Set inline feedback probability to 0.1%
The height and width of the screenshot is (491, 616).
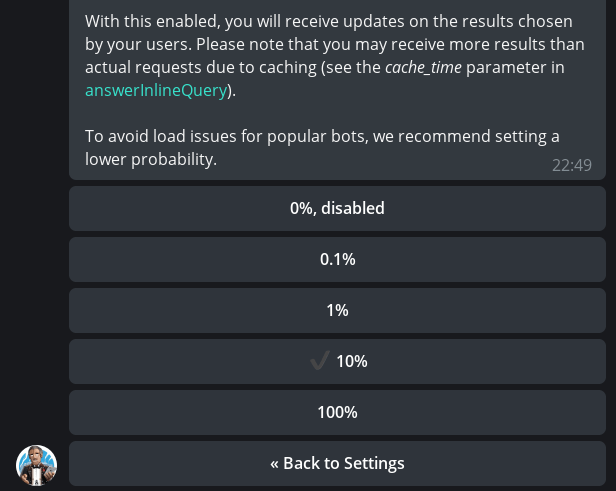pos(337,260)
